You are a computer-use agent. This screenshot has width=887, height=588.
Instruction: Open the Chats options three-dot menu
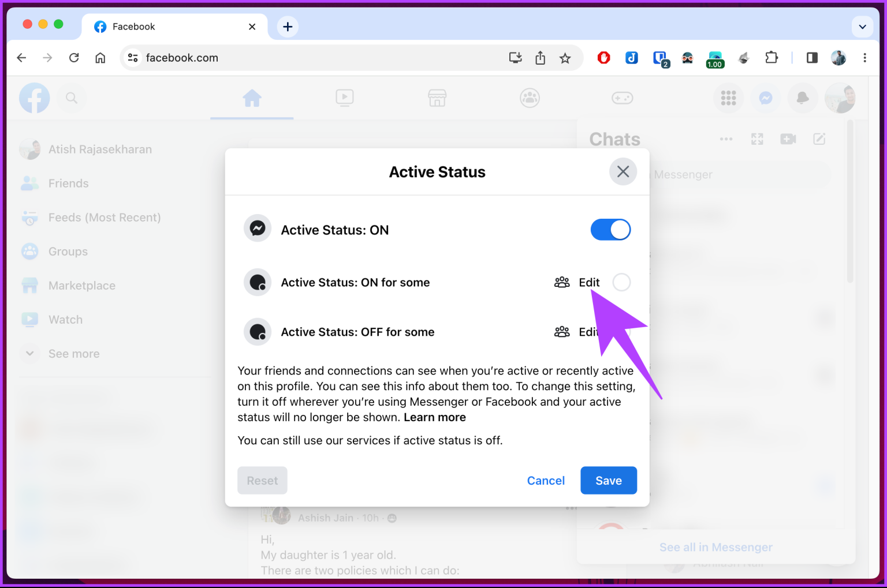click(x=726, y=139)
